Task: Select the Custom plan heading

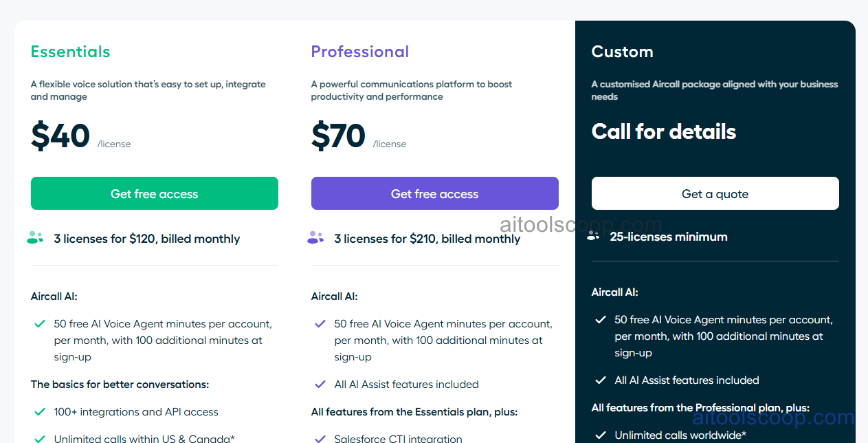Action: [622, 52]
